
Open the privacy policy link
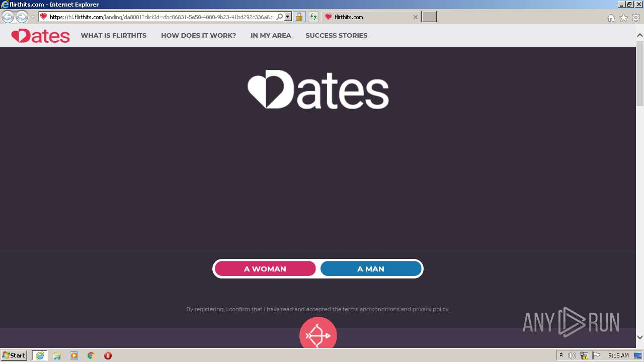pyautogui.click(x=430, y=309)
